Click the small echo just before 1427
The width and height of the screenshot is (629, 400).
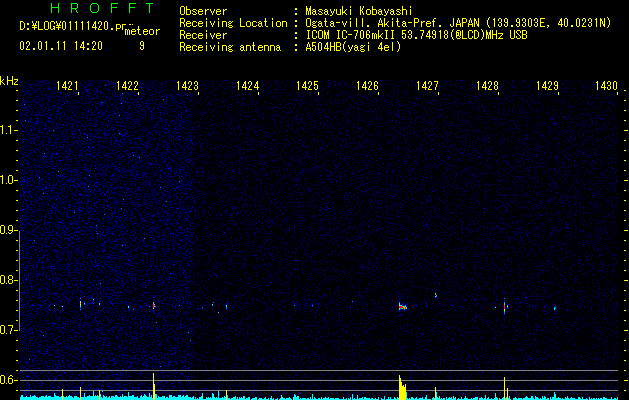[436, 295]
